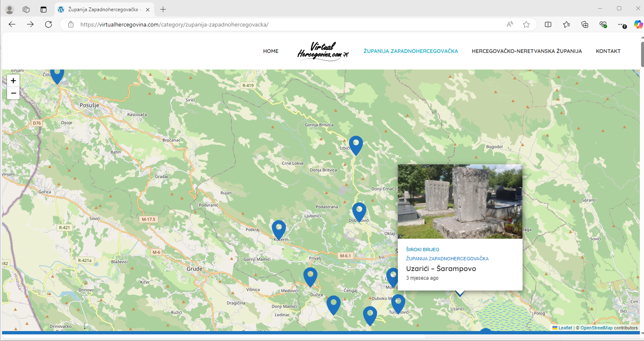
Task: Open a new browser tab
Action: (x=163, y=9)
